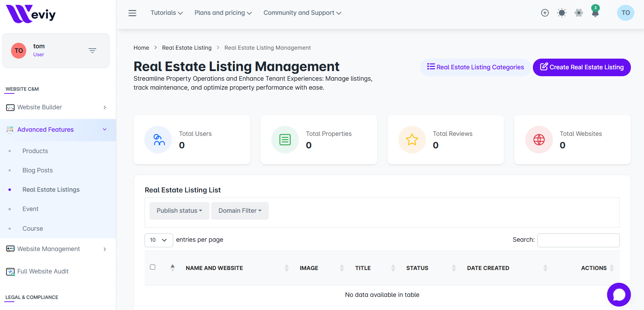Sort table by Name and Website column

(x=214, y=268)
